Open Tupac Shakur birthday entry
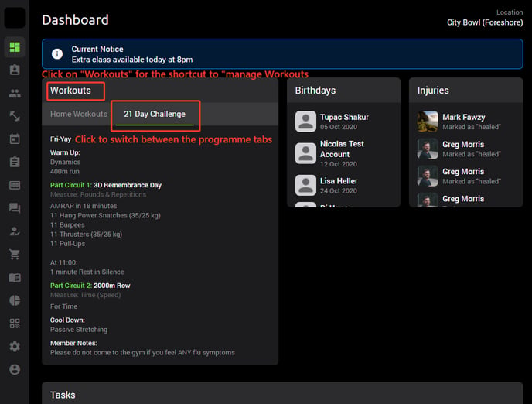 pyautogui.click(x=343, y=122)
